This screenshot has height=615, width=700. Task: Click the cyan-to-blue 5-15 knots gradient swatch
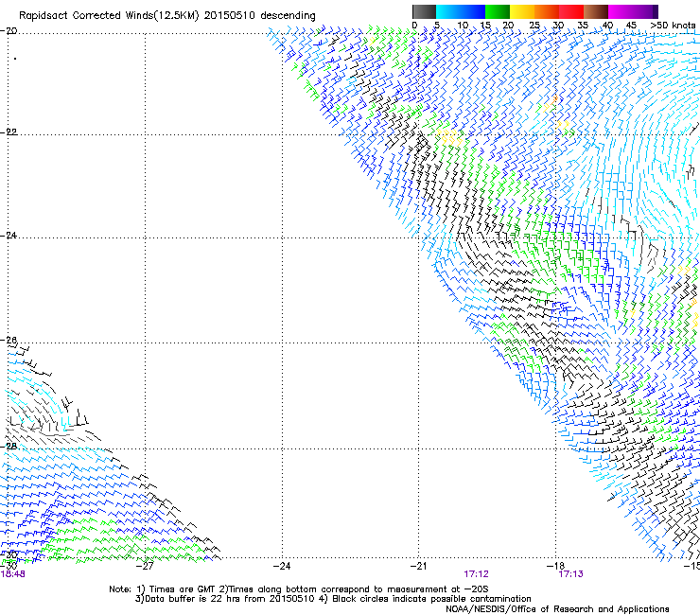pyautogui.click(x=461, y=11)
